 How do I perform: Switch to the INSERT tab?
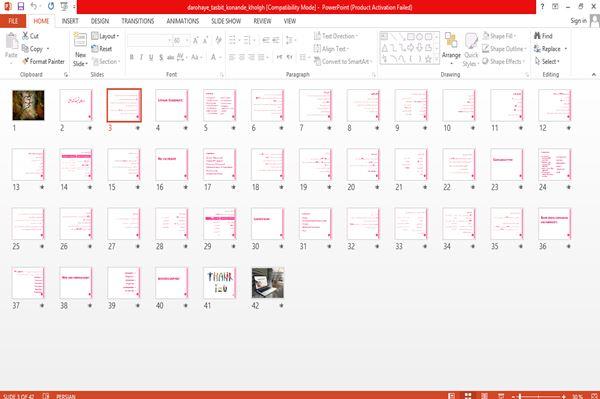pos(70,21)
